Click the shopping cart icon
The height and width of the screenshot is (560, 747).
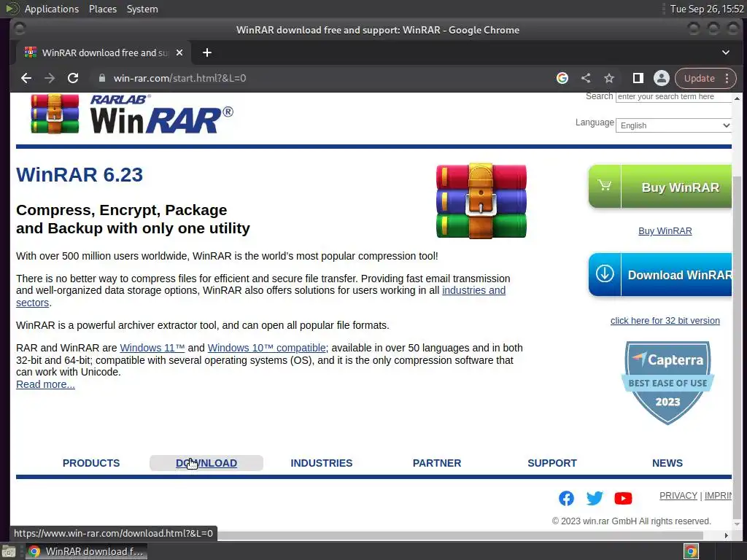point(605,185)
